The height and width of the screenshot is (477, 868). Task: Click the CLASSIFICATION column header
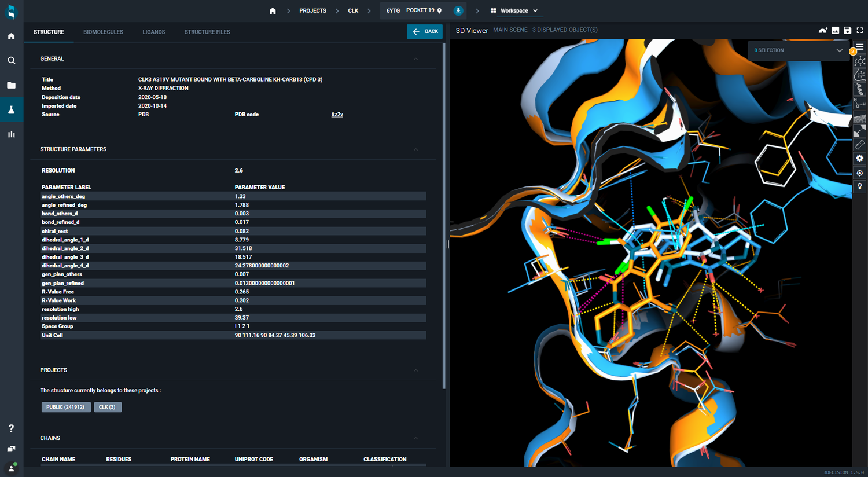click(385, 459)
